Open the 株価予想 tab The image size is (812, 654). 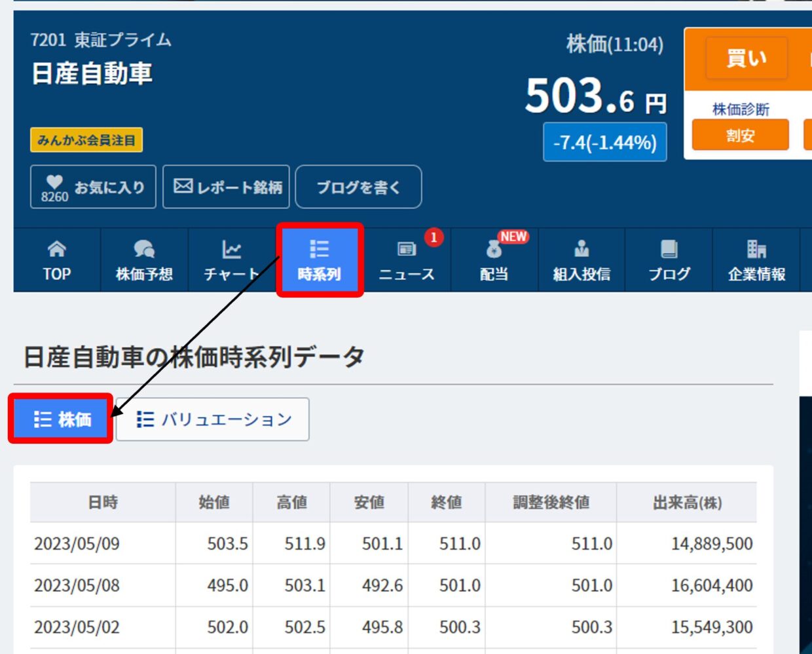point(144,260)
